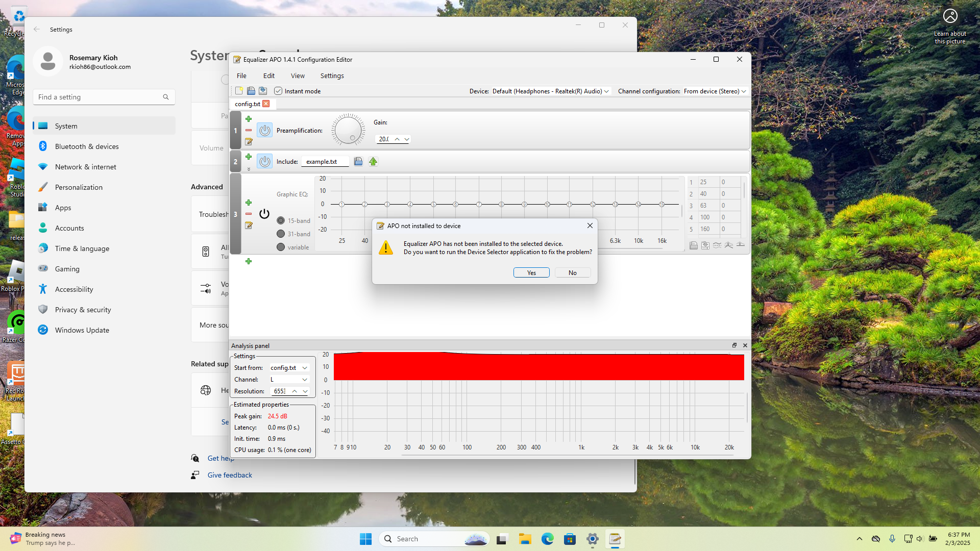
Task: Increase preamp Gain with the up arrow
Action: 397,139
